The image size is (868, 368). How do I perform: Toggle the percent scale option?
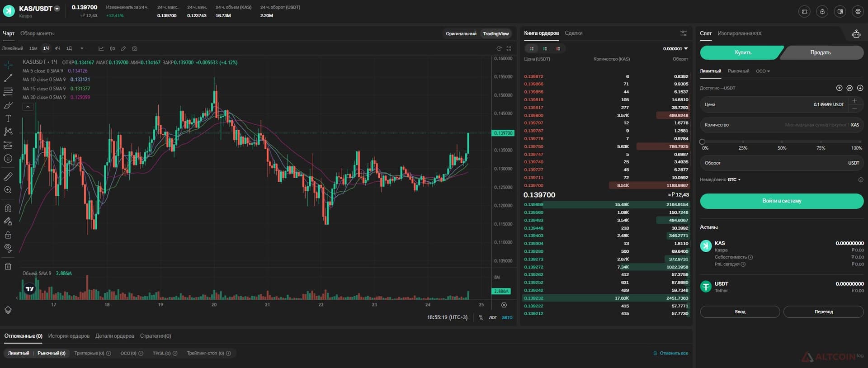[x=481, y=317]
